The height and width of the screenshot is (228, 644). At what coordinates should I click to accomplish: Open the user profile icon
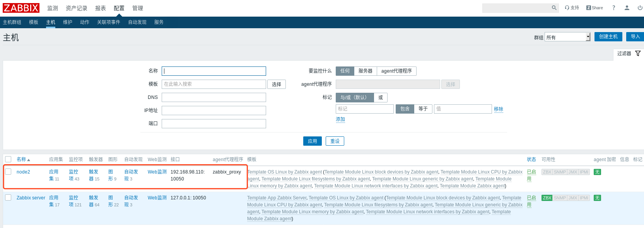[627, 8]
